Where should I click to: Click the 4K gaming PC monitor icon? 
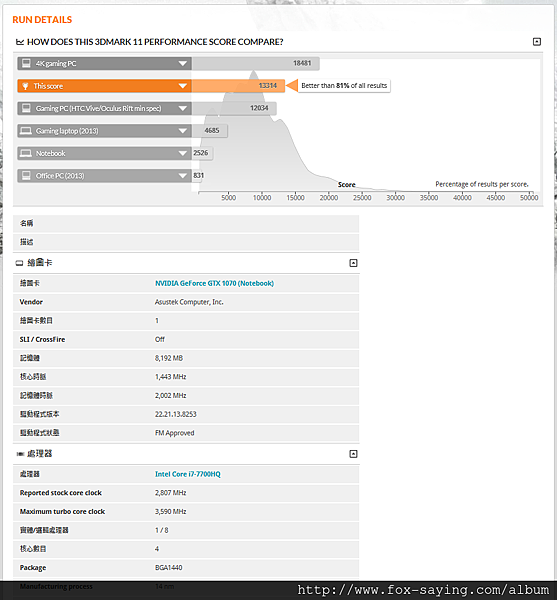(x=26, y=63)
